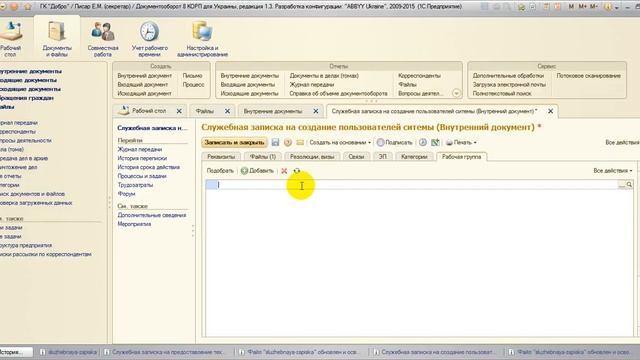
Task: Open Трудозатраты in the document navigation
Action: point(135,185)
